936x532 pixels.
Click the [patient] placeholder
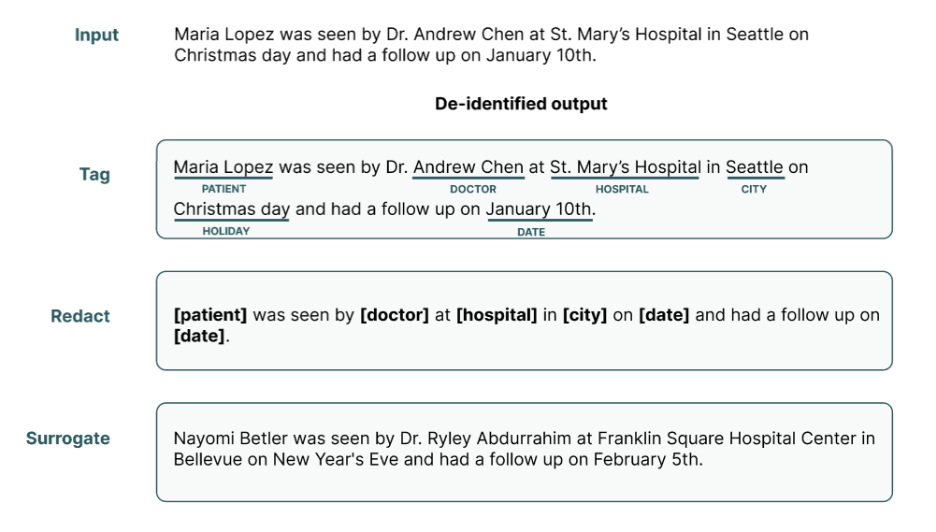click(210, 315)
